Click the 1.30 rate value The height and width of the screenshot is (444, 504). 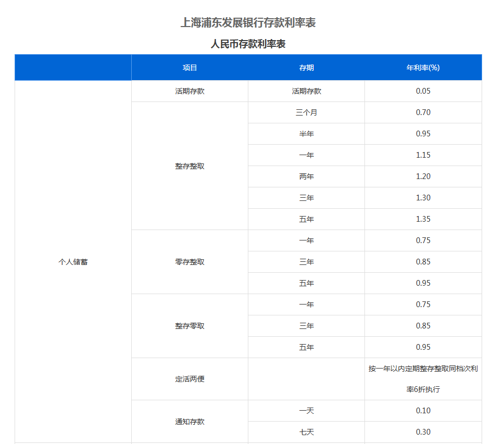pos(423,198)
